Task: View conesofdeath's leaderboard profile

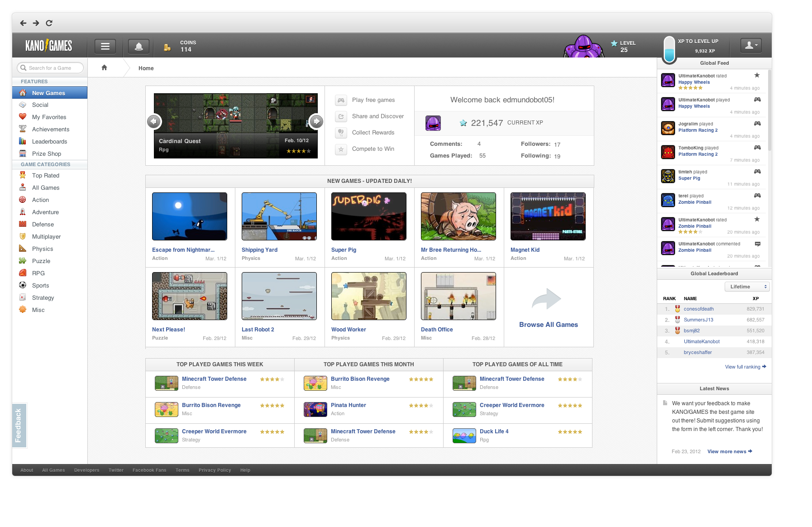Action: (699, 309)
